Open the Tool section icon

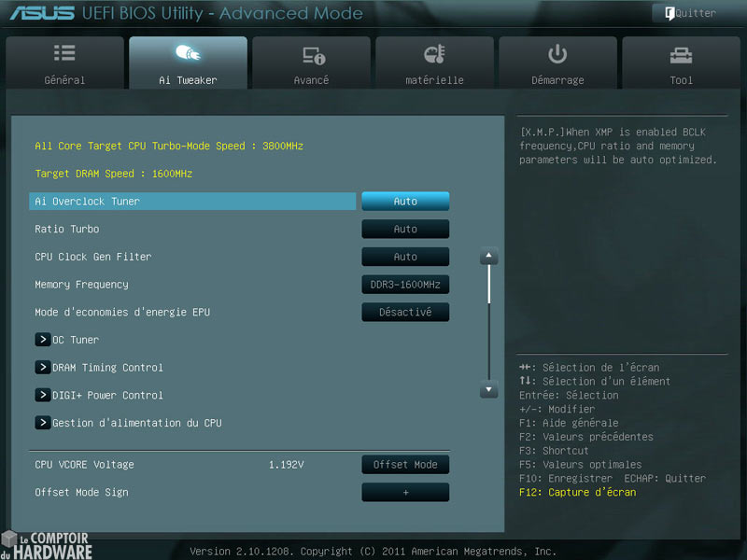pos(681,53)
